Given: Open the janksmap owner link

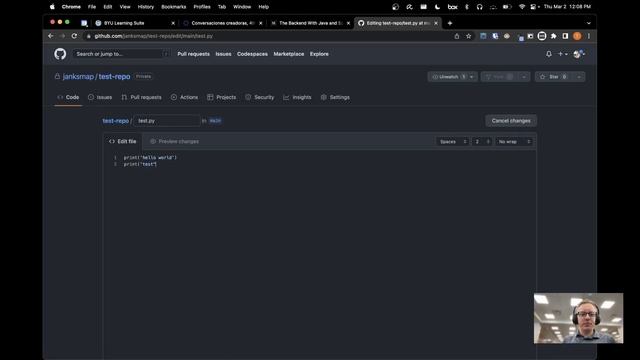Looking at the screenshot, I should click(78, 76).
